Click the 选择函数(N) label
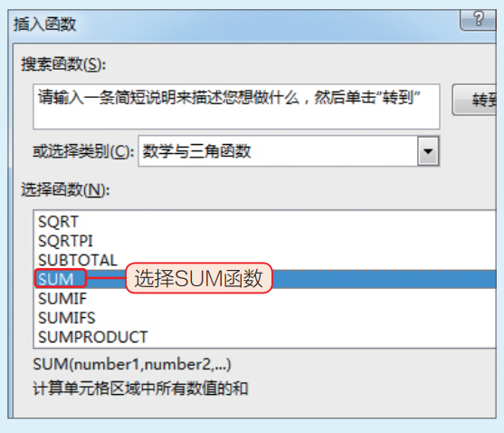Screen dimensions: 504x433 (65, 190)
